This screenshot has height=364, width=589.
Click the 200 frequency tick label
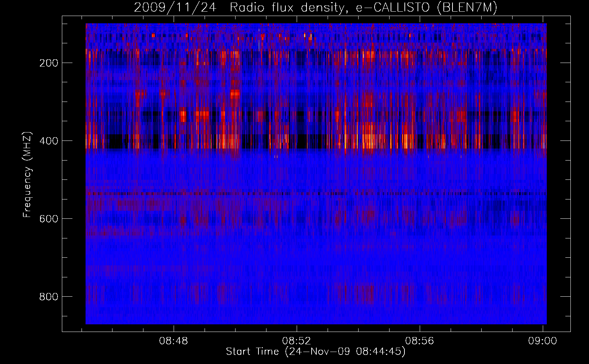tap(49, 63)
